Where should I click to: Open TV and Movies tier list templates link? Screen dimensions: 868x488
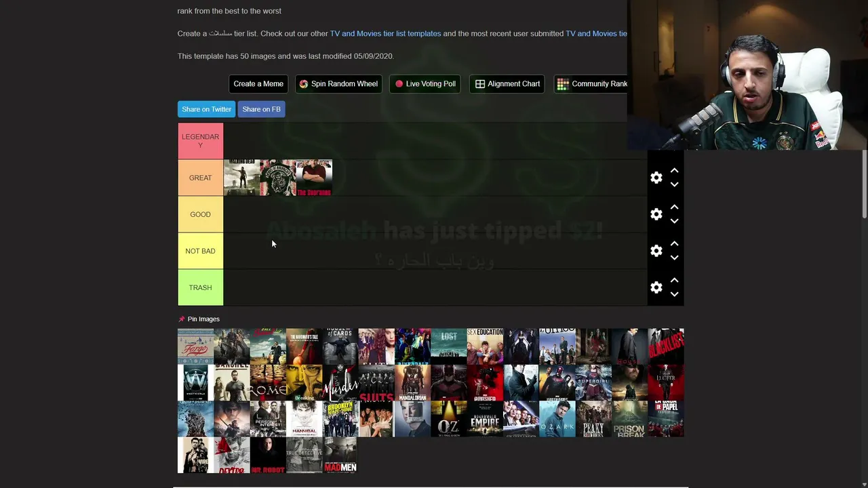(385, 33)
